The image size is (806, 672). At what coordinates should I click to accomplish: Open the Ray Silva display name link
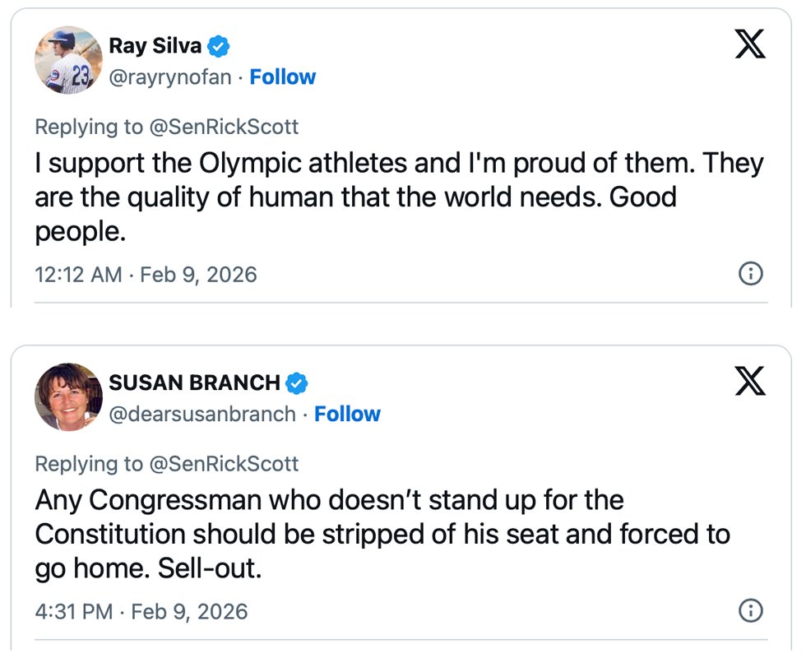click(155, 47)
